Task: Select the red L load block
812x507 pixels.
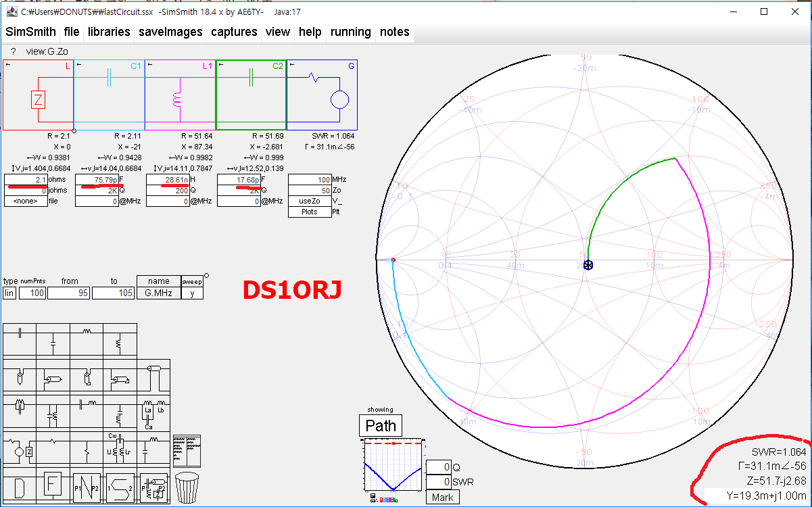Action: click(x=39, y=95)
